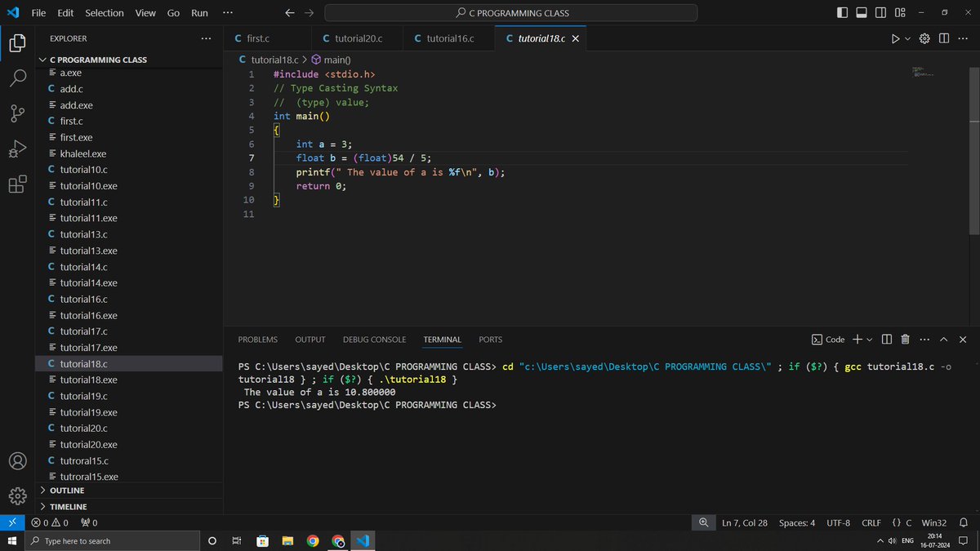Click the command center search box
The width and height of the screenshot is (980, 551).
(x=511, y=13)
